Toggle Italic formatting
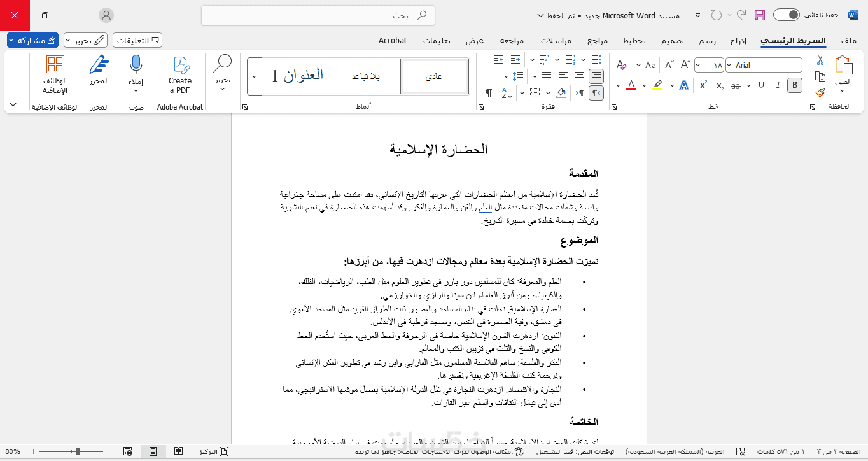Screen dimensions: 868x461 pos(778,85)
